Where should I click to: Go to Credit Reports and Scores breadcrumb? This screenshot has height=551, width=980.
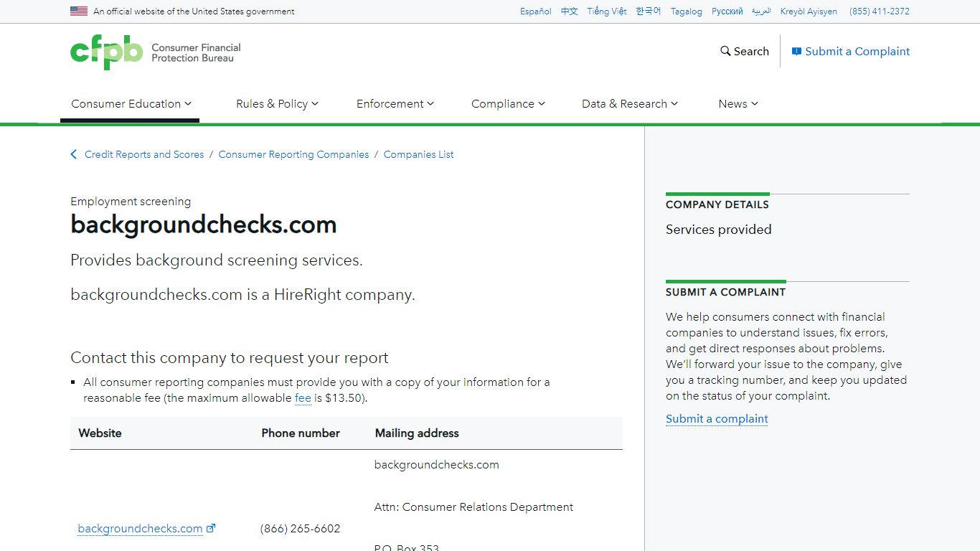pyautogui.click(x=144, y=154)
